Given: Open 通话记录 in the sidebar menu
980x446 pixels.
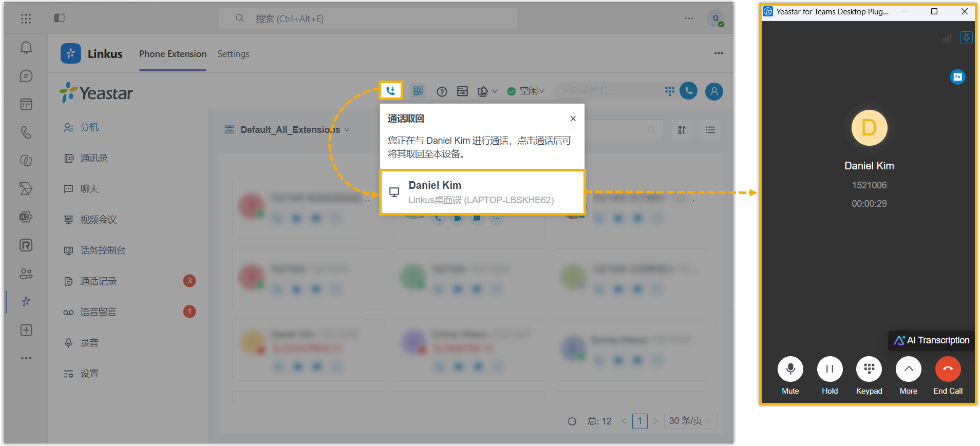Looking at the screenshot, I should [98, 281].
